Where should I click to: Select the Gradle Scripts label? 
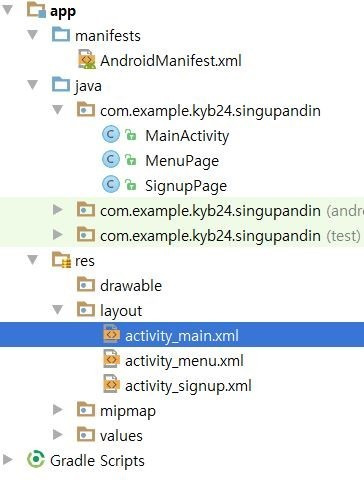[x=97, y=461]
